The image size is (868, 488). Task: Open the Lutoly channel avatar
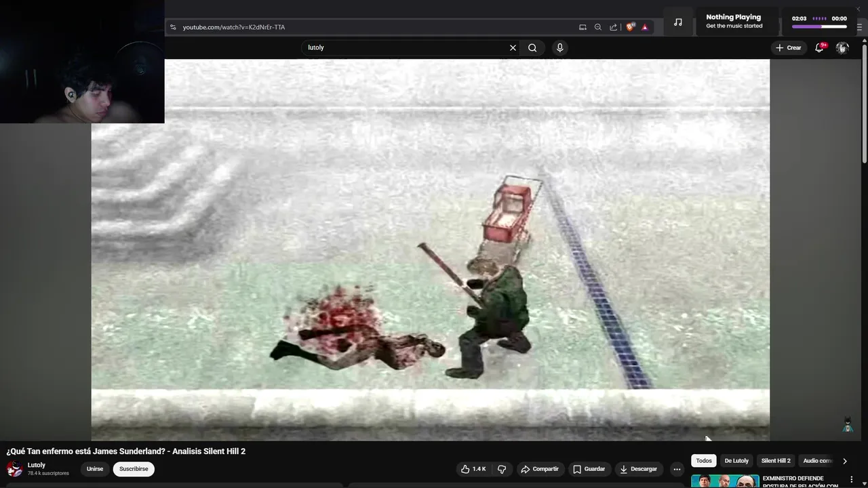pyautogui.click(x=14, y=469)
